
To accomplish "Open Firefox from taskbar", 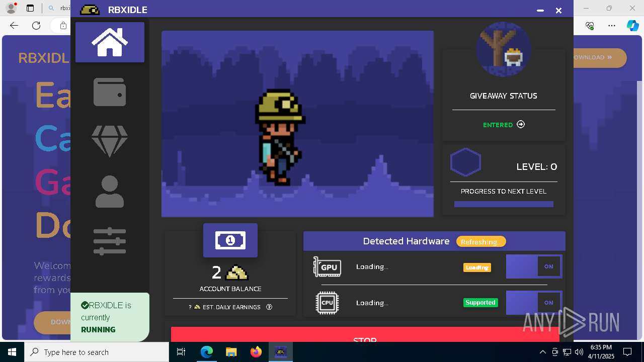I will pos(256,352).
